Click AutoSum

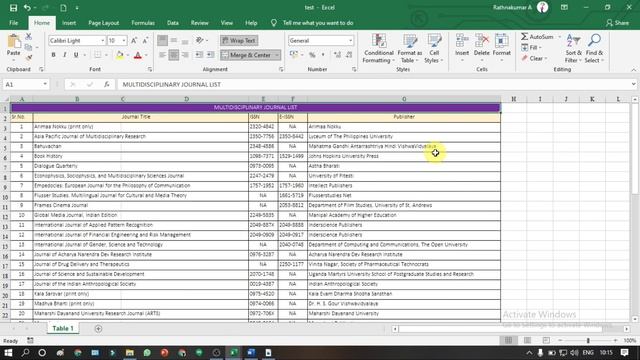[538, 37]
